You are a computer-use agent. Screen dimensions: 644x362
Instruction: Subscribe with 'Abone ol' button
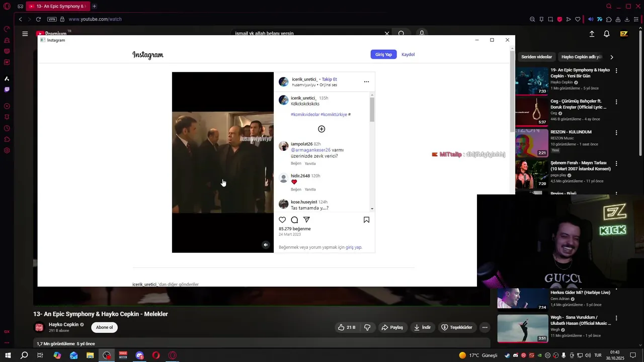[104, 327]
